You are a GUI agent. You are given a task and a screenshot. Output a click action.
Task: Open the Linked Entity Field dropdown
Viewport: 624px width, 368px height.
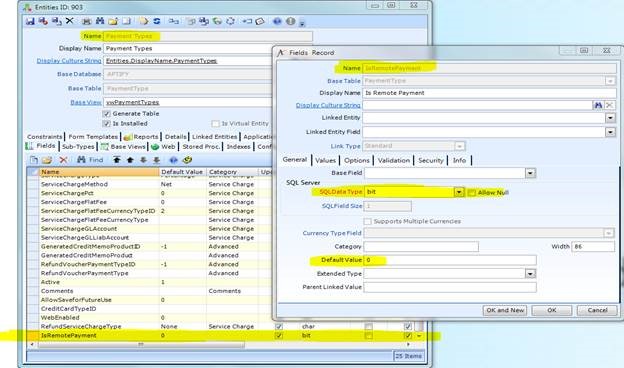coord(610,132)
